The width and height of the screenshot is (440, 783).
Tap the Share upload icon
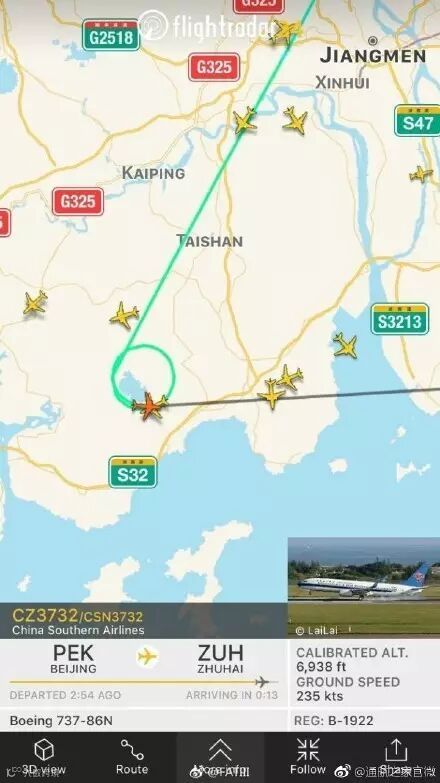[396, 750]
